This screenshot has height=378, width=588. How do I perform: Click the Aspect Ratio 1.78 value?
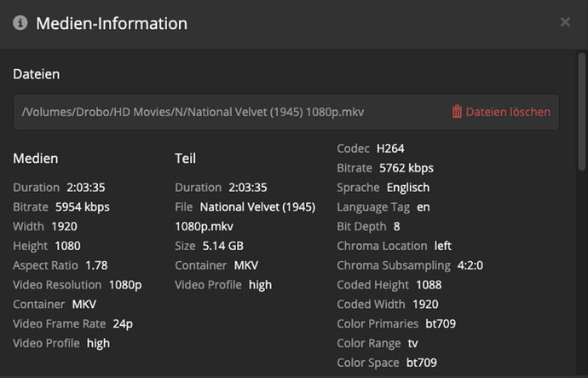pos(96,265)
